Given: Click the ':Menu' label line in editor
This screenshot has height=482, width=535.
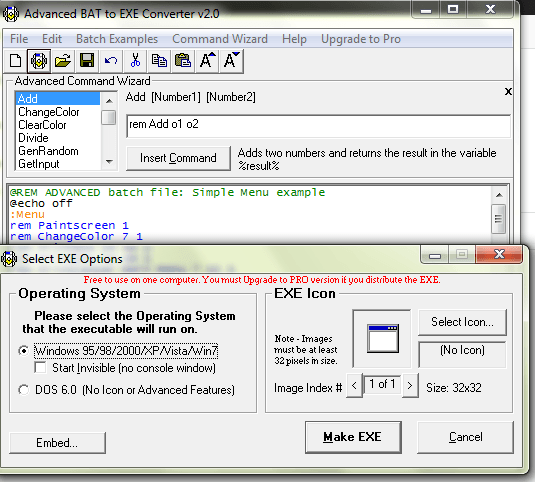Looking at the screenshot, I should coord(27,214).
